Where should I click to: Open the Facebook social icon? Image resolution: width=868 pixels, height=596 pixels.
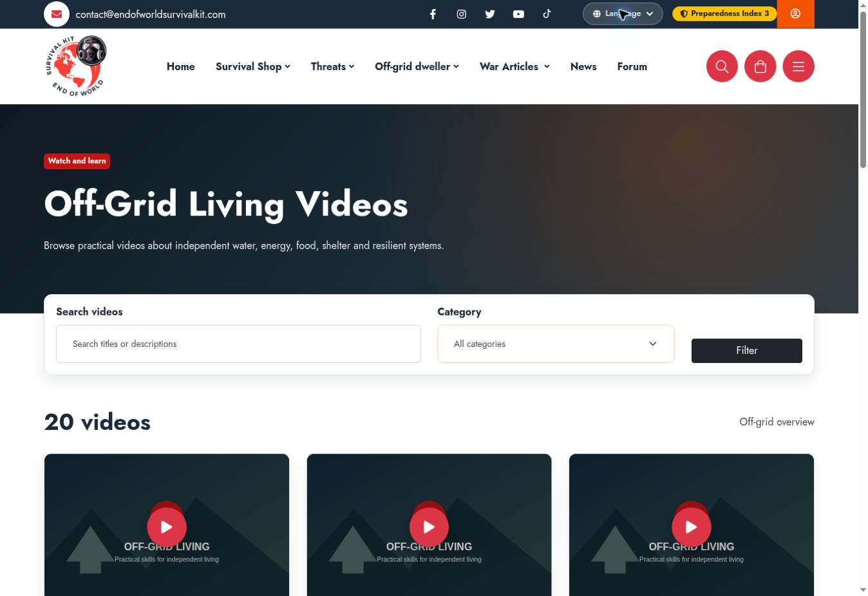[433, 14]
